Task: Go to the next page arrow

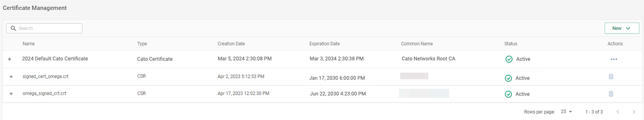Action: click(634, 112)
